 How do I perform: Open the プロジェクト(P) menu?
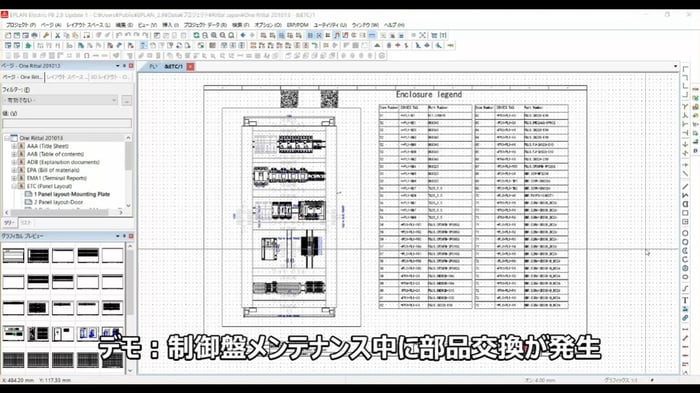pos(21,25)
